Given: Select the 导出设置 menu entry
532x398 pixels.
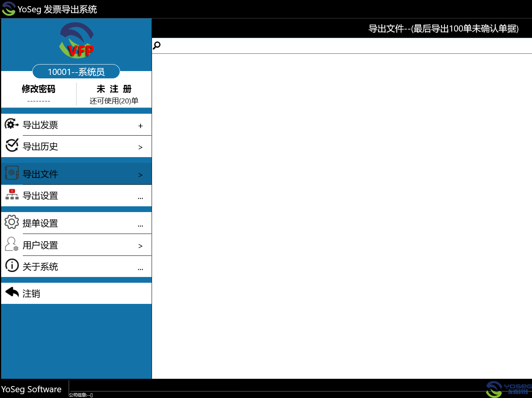Looking at the screenshot, I should (x=40, y=196).
